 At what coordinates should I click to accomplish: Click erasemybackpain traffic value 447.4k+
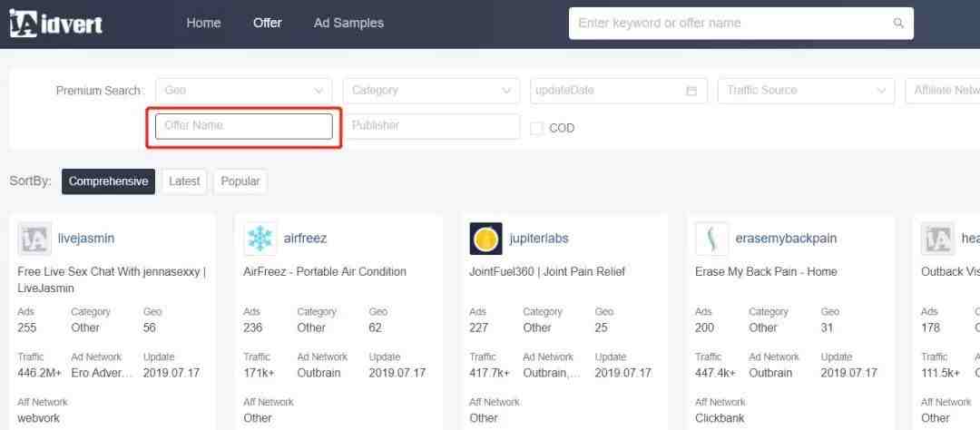tap(716, 373)
